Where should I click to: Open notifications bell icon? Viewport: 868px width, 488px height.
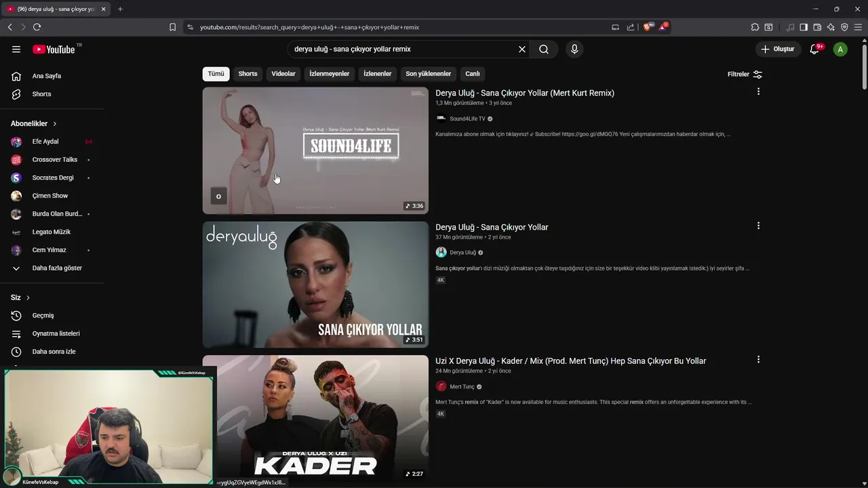(815, 49)
